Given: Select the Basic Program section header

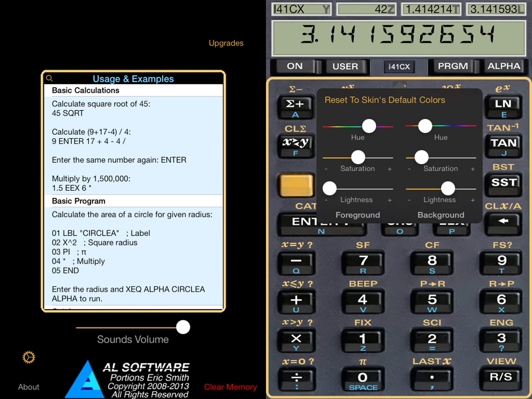Looking at the screenshot, I should [x=133, y=201].
